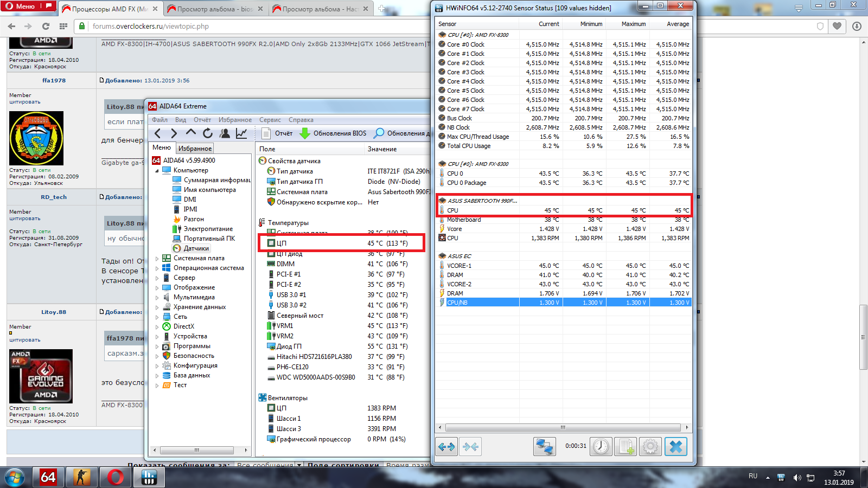Switch to Просмотр альбома - bios tab
This screenshot has width=868, height=488.
[215, 9]
